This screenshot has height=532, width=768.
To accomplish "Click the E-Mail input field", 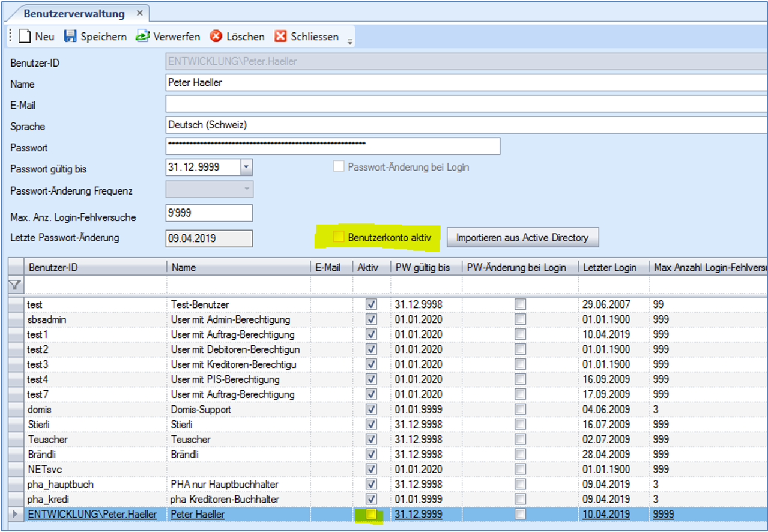I will (466, 104).
